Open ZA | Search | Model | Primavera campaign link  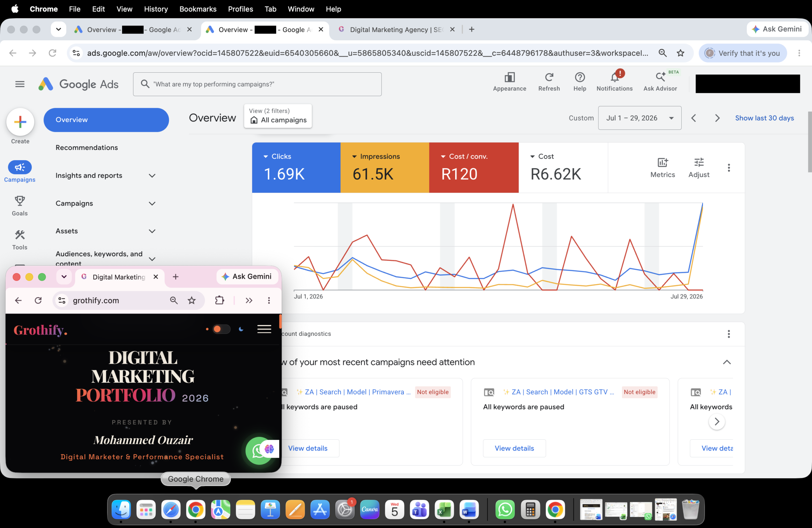click(357, 392)
